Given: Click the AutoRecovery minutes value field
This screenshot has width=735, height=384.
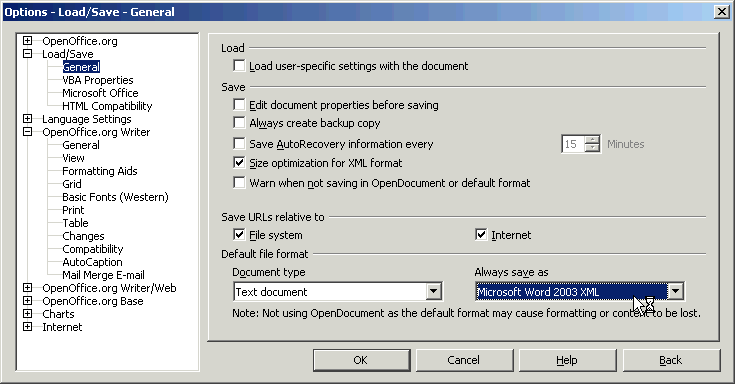Looking at the screenshot, I should [573, 144].
